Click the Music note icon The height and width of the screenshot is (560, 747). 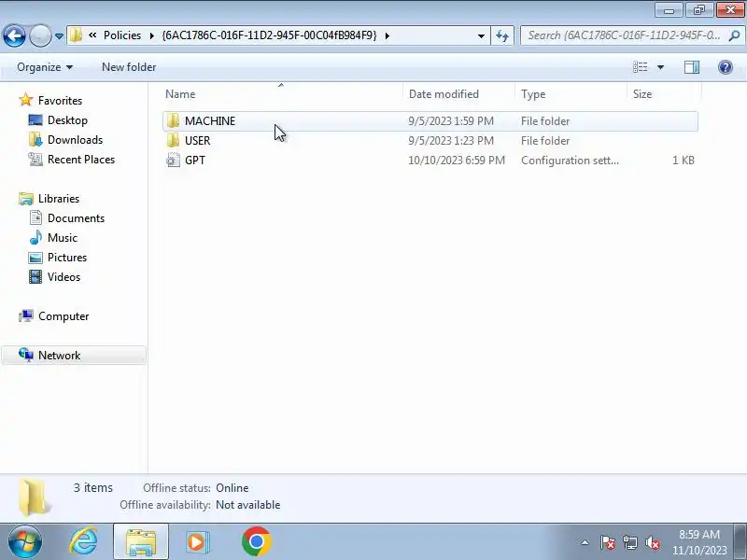pyautogui.click(x=35, y=238)
